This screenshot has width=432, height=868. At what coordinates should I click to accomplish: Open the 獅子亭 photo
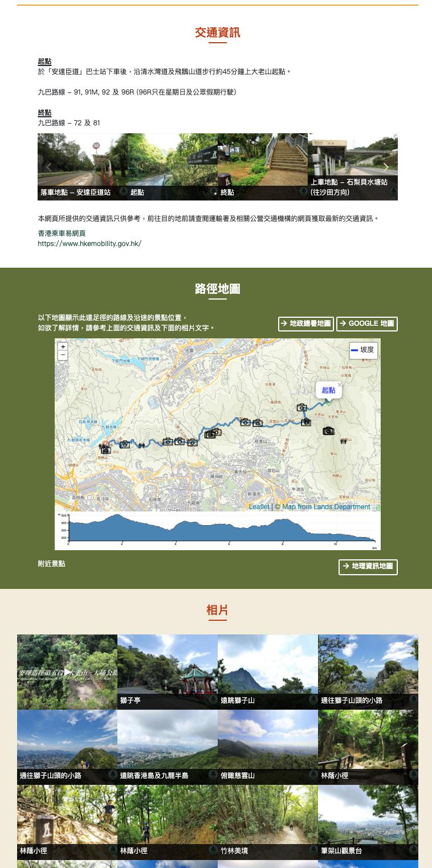pyautogui.click(x=168, y=672)
